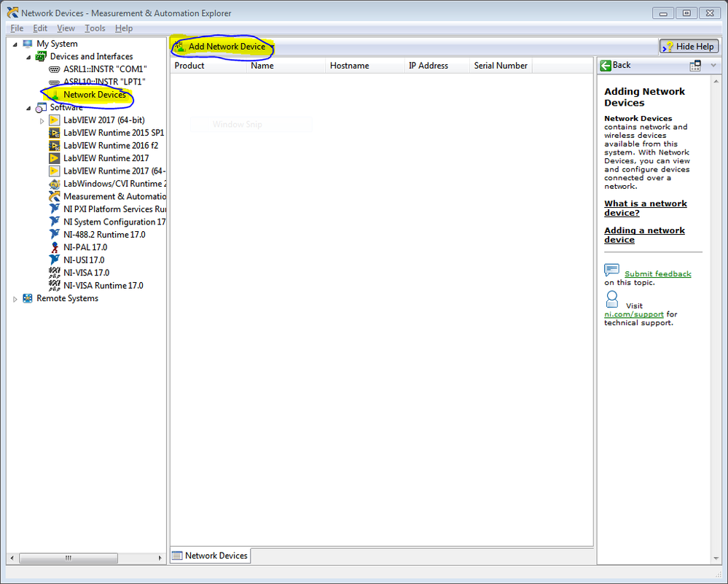Open the help pane options dropdown arrow
The width and height of the screenshot is (728, 584).
(713, 66)
